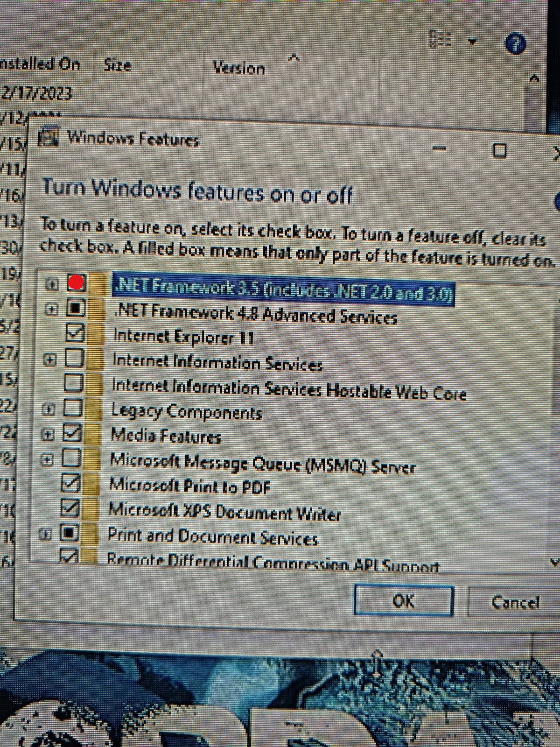Click OK to apply feature changes
Viewport: 560px width, 747px height.
[x=404, y=600]
